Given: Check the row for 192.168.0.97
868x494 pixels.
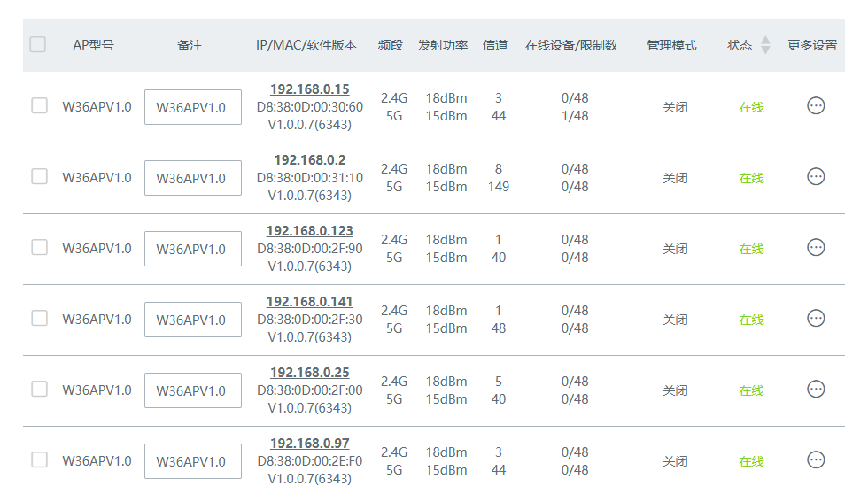Looking at the screenshot, I should coord(39,459).
